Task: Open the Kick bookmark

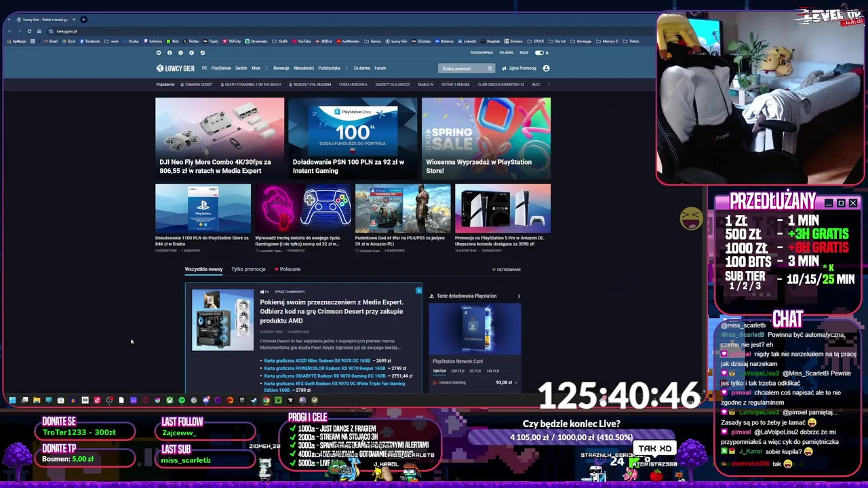Action: (172, 41)
